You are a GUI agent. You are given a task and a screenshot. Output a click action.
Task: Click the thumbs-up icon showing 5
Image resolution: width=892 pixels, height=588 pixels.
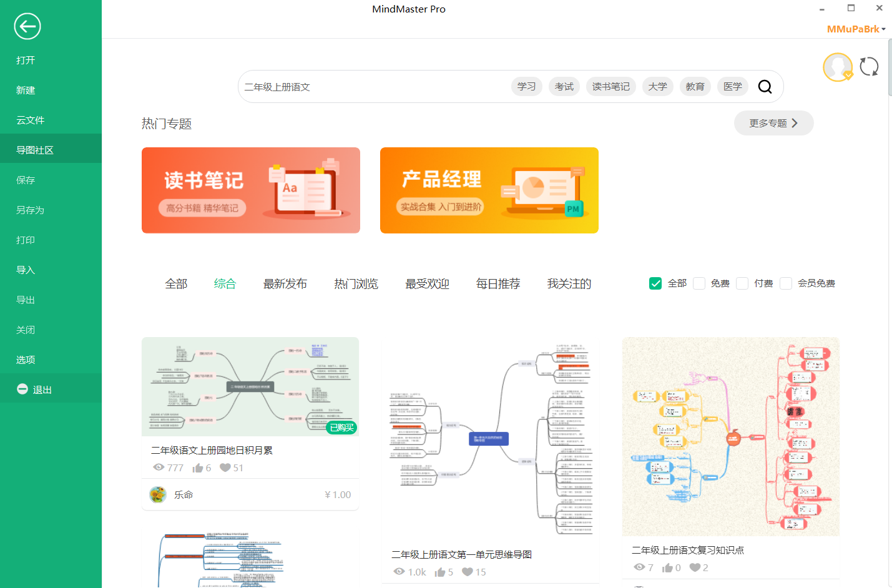[x=440, y=572]
